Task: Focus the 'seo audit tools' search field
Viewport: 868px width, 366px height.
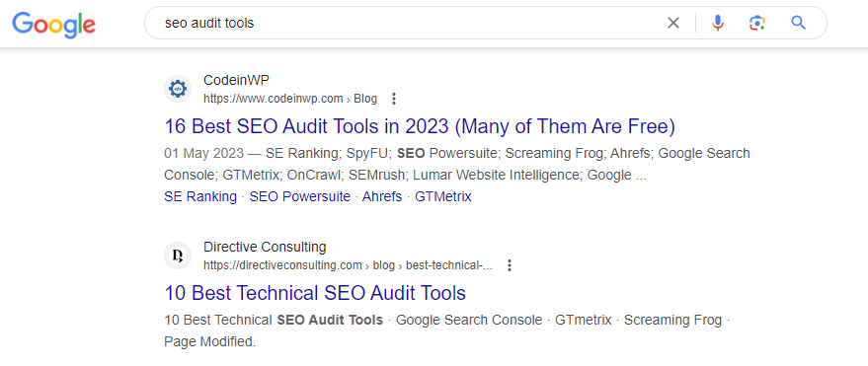Action: click(x=410, y=24)
